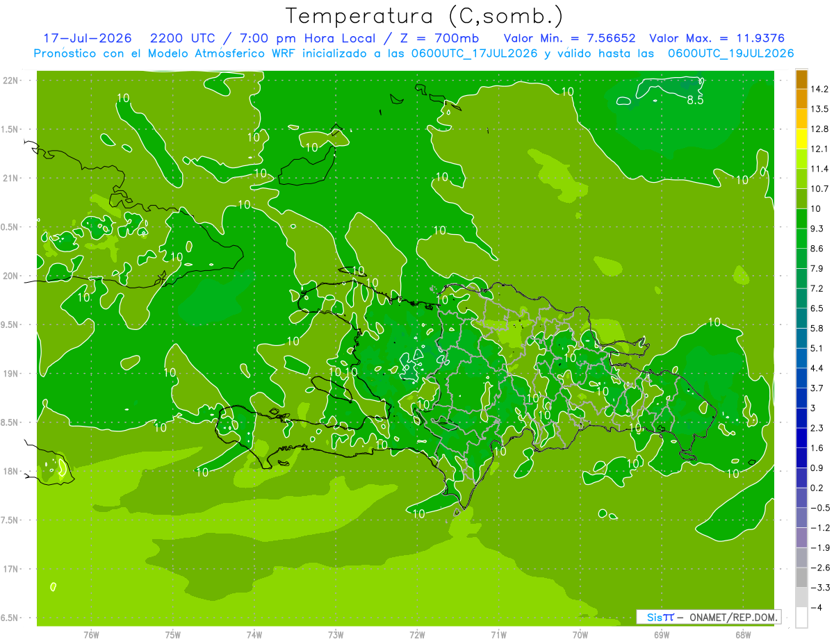Image resolution: width=834 pixels, height=644 pixels.
Task: Click the "-4" colorbar label
Action: coord(816,608)
